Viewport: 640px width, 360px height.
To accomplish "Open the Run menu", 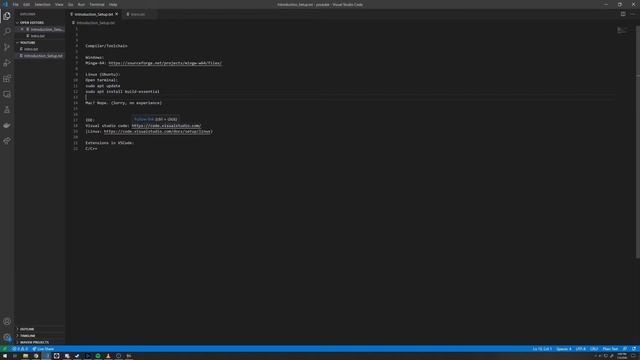I will coord(81,4).
